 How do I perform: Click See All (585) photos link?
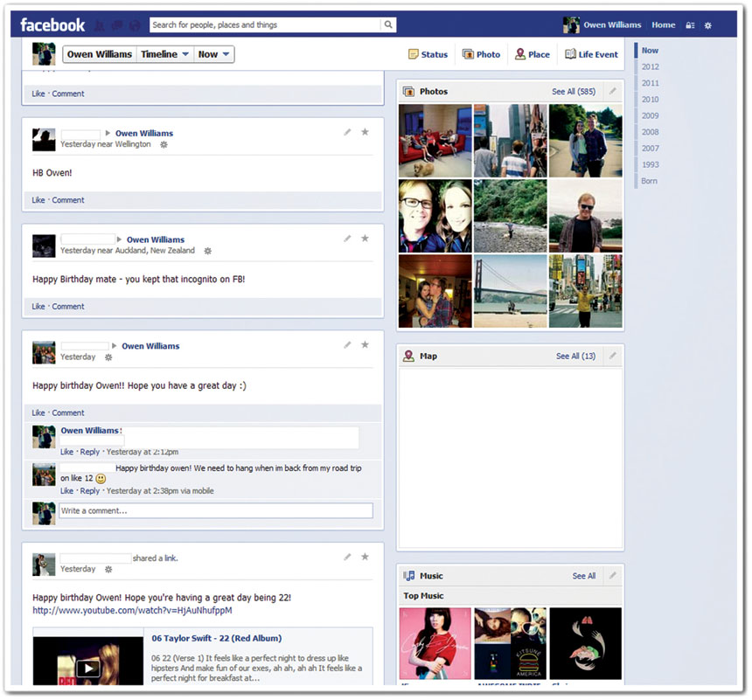coord(574,91)
